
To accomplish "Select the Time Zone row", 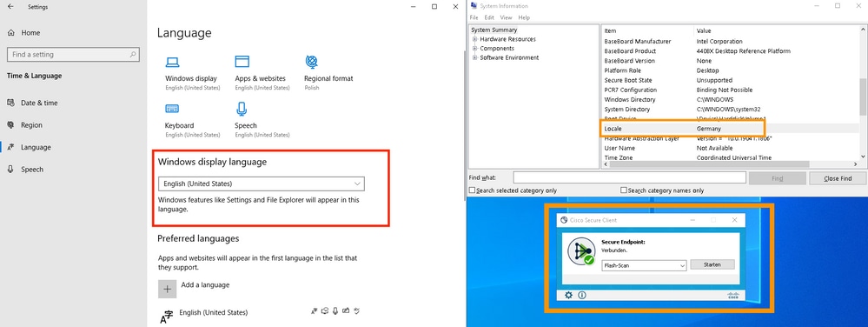I will [x=730, y=158].
